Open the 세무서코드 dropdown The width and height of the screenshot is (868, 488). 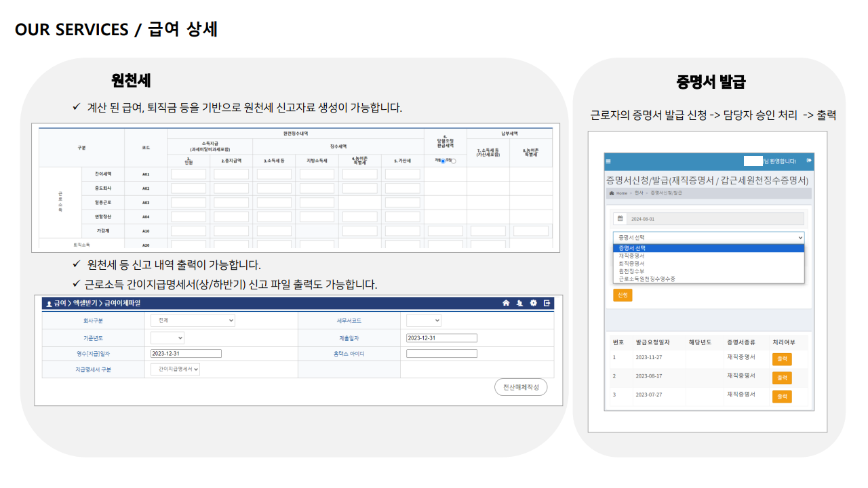pos(424,320)
